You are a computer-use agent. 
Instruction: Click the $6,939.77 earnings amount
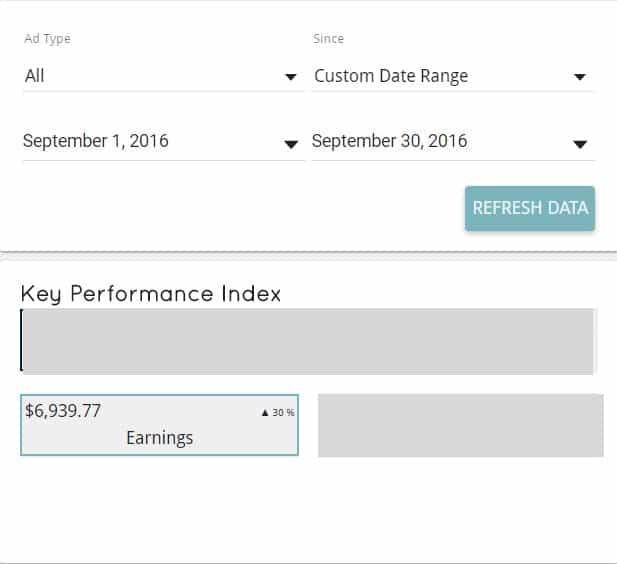click(x=63, y=410)
